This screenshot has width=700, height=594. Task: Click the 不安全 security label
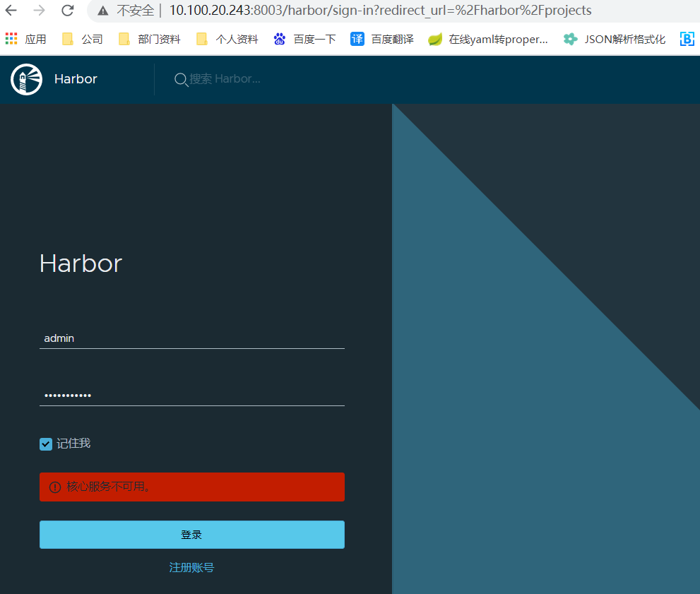pos(136,11)
